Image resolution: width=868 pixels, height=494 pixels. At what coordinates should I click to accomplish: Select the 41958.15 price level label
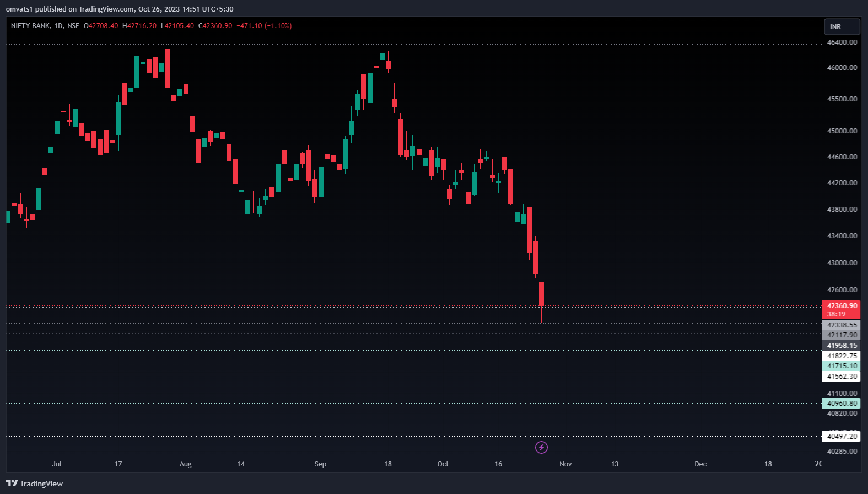tap(842, 345)
